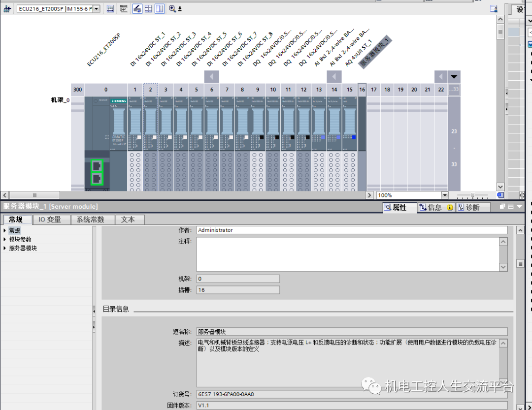Screen dimensions: 532x410
Task: Click the inspector panel layout icon right of float
Action: [x=511, y=206]
